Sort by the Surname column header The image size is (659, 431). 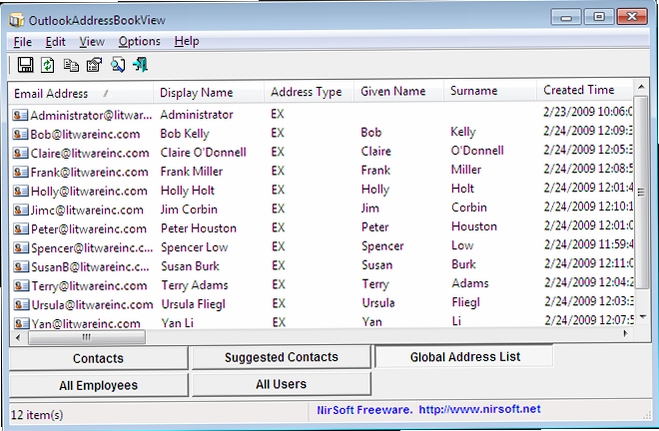490,91
